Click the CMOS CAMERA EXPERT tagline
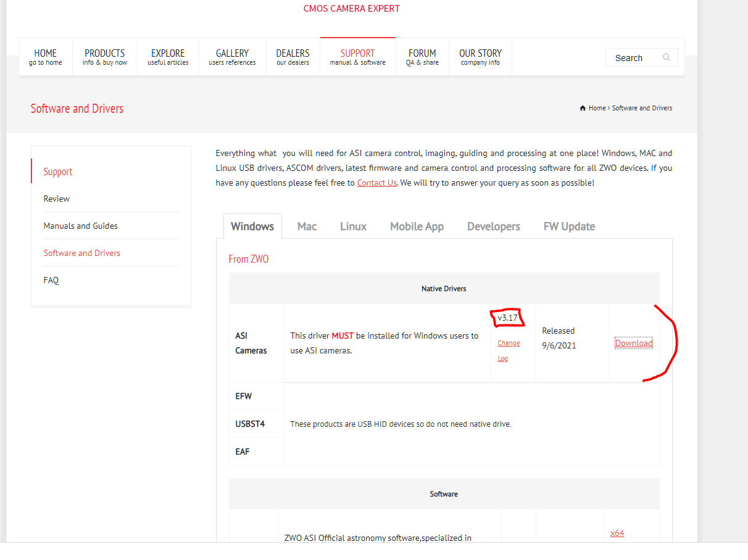 352,9
